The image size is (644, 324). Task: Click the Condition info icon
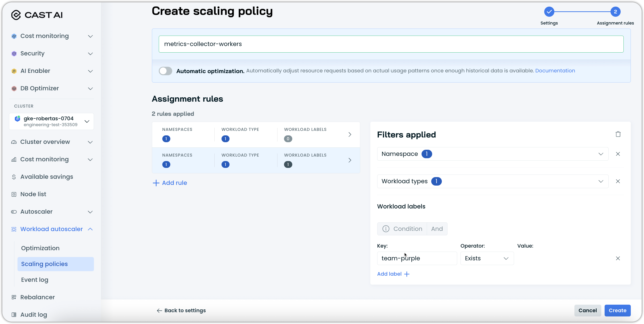tap(386, 229)
